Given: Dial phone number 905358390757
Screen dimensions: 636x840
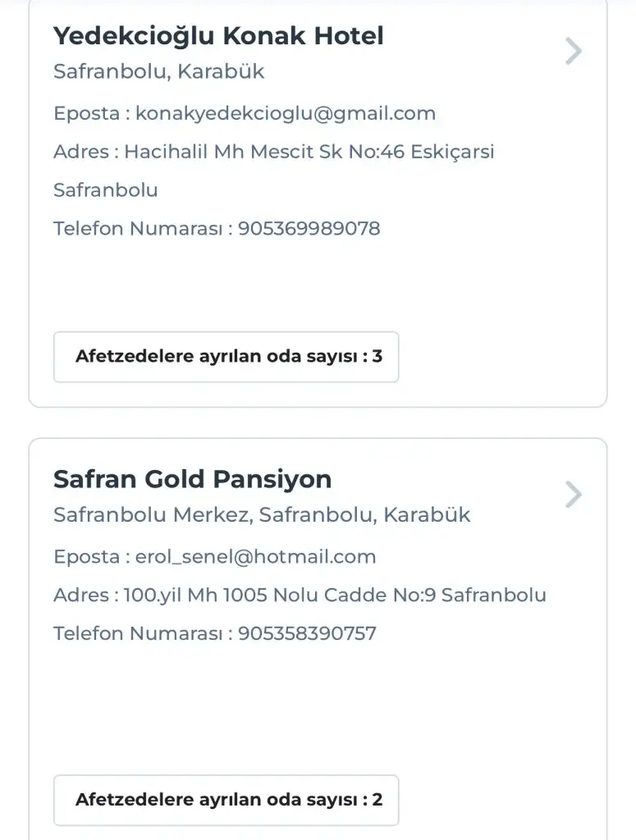Looking at the screenshot, I should (307, 633).
